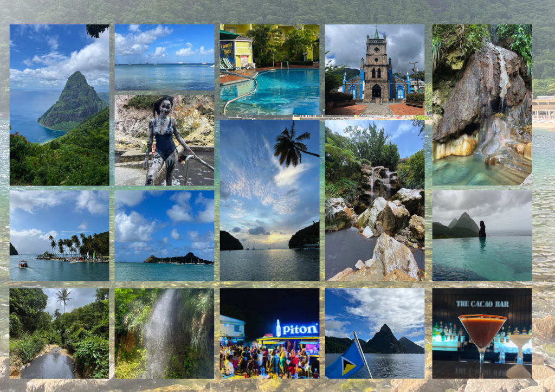View the hot spring rock waterfall photo
The image size is (555, 392).
pyautogui.click(x=482, y=105)
